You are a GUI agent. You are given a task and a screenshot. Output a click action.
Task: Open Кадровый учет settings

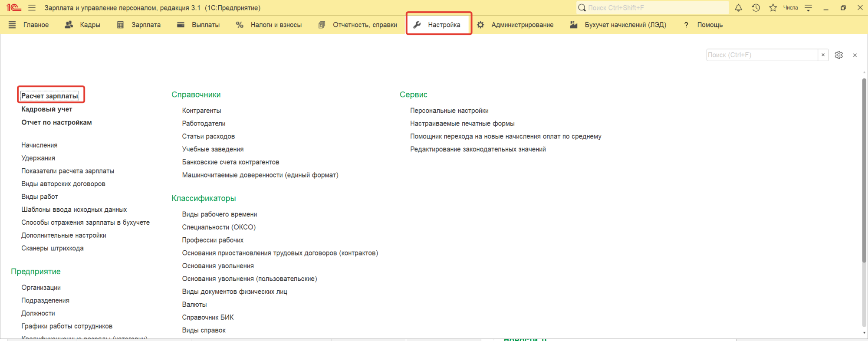pyautogui.click(x=47, y=109)
